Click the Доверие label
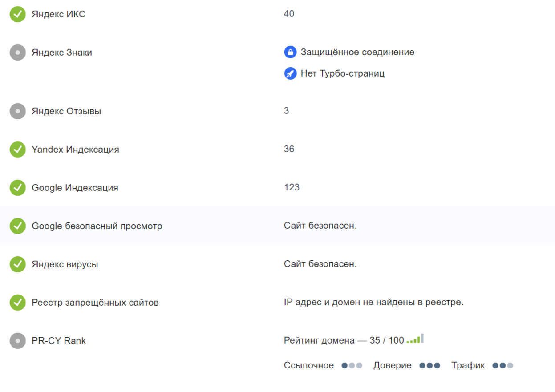The height and width of the screenshot is (392, 555). [393, 365]
